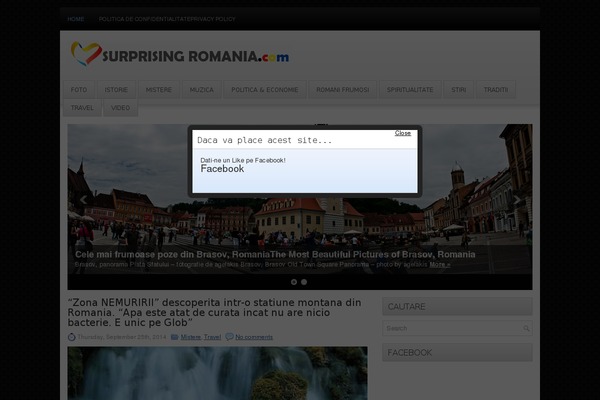
Task: Show previous slide with left arrow
Action: point(83,199)
